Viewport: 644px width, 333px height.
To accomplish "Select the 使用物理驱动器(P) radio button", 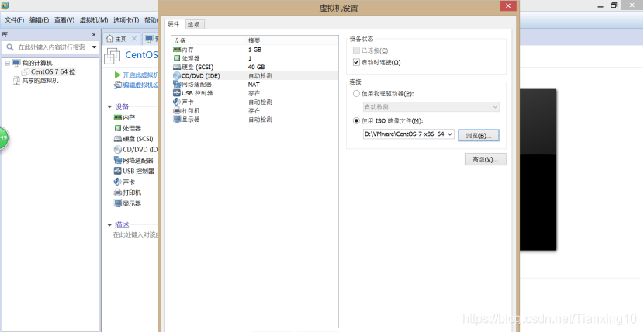I will coord(356,94).
